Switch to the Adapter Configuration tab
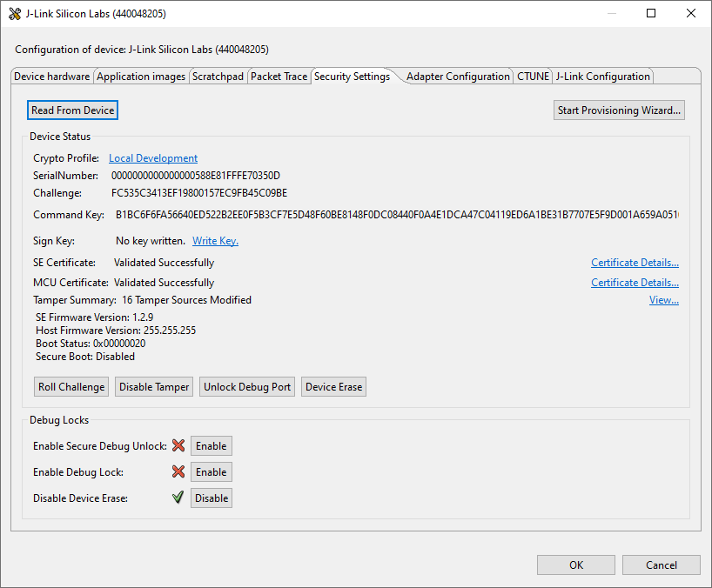712x588 pixels. click(458, 76)
